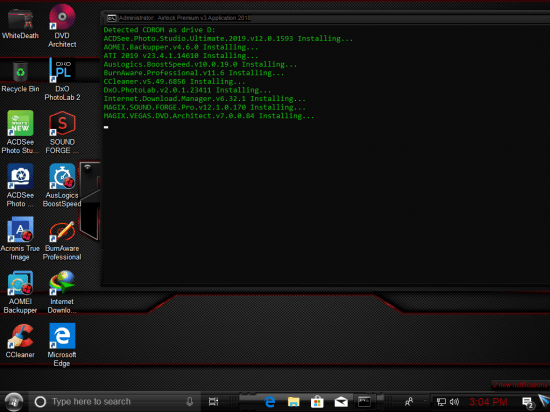This screenshot has width=550, height=412.
Task: Click the MAGIX.VEGAS.DVD.Architect installing line
Action: 209,116
